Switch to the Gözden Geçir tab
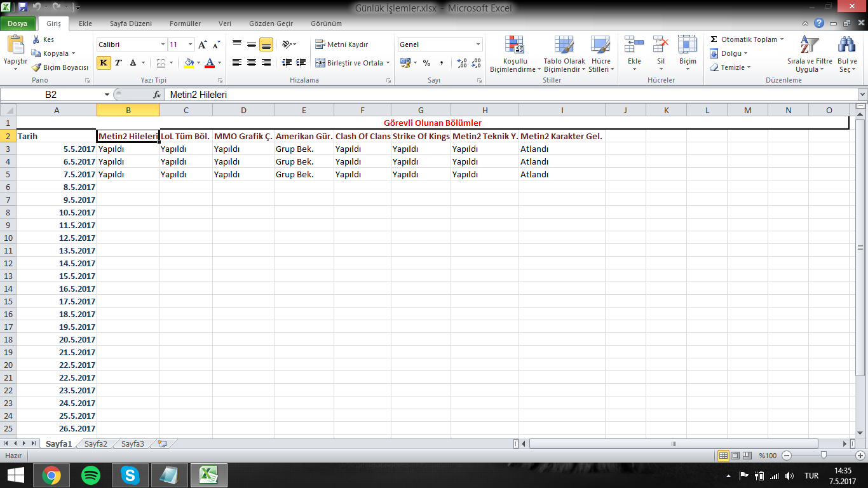The width and height of the screenshot is (868, 488). click(x=271, y=24)
